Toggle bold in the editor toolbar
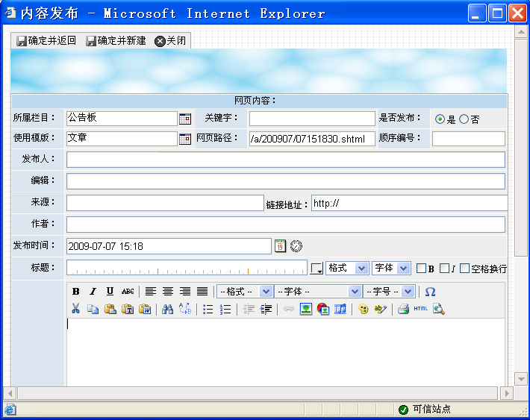 coord(76,291)
